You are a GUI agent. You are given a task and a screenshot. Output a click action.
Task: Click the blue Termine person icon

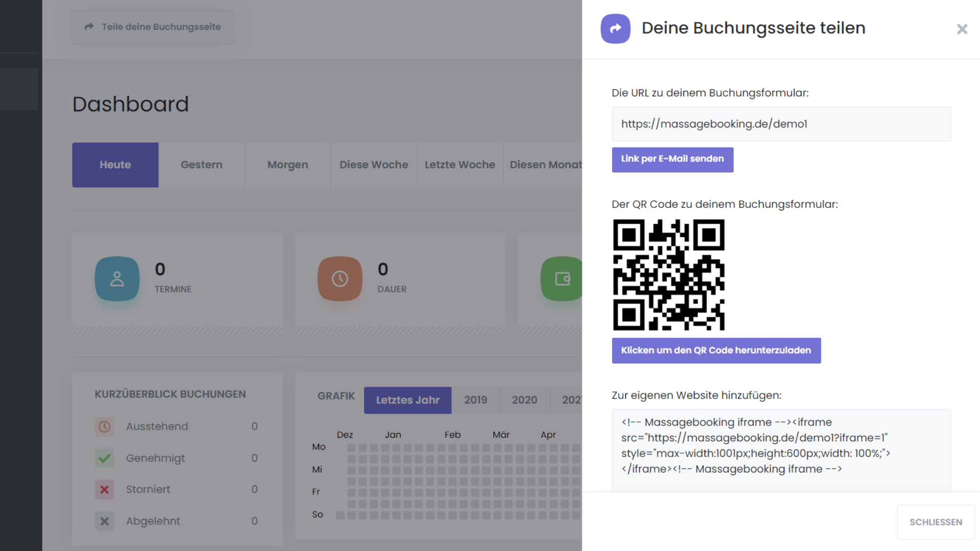(117, 279)
